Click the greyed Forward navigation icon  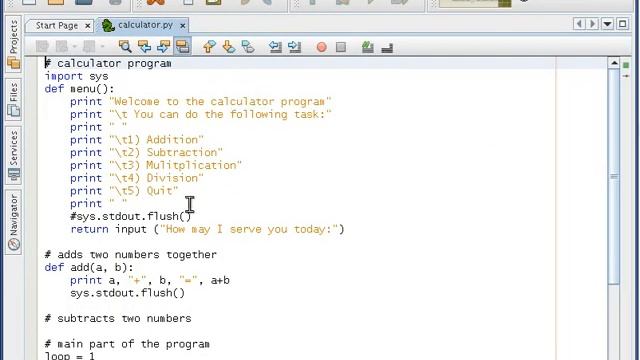coord(89,47)
